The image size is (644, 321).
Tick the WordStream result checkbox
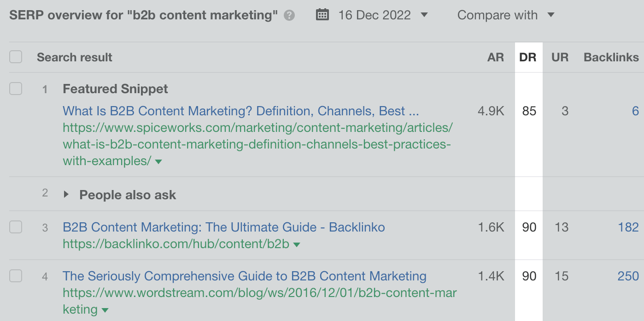point(16,276)
